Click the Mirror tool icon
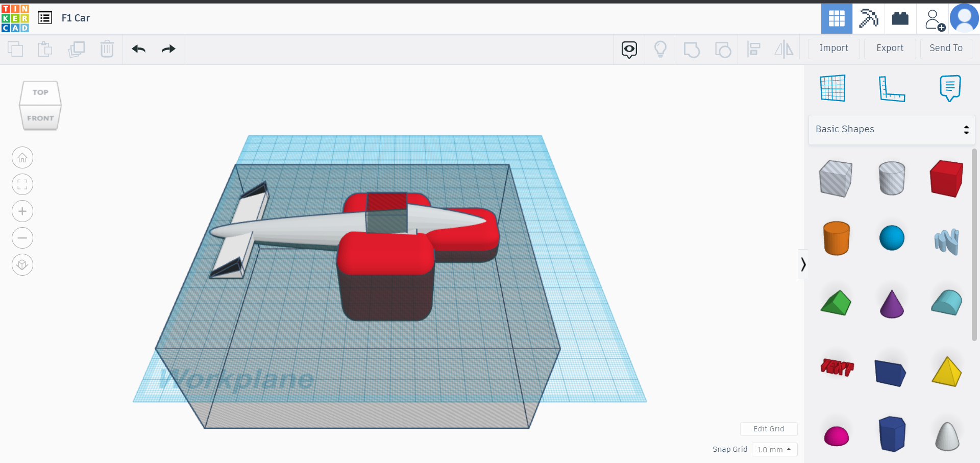Viewport: 980px width, 463px height. tap(784, 50)
